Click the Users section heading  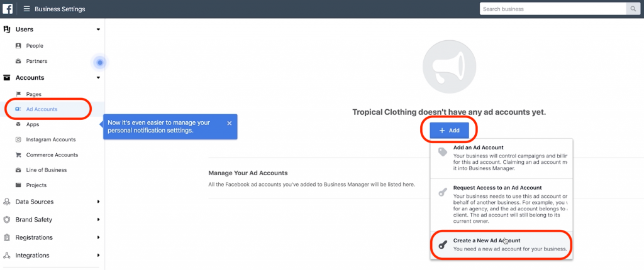pyautogui.click(x=25, y=29)
